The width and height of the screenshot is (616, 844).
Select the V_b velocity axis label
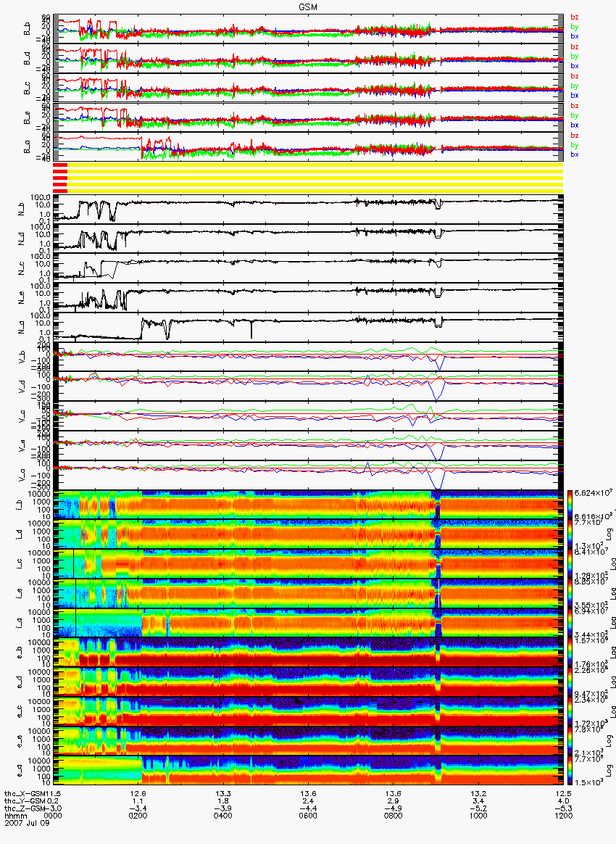pyautogui.click(x=22, y=357)
